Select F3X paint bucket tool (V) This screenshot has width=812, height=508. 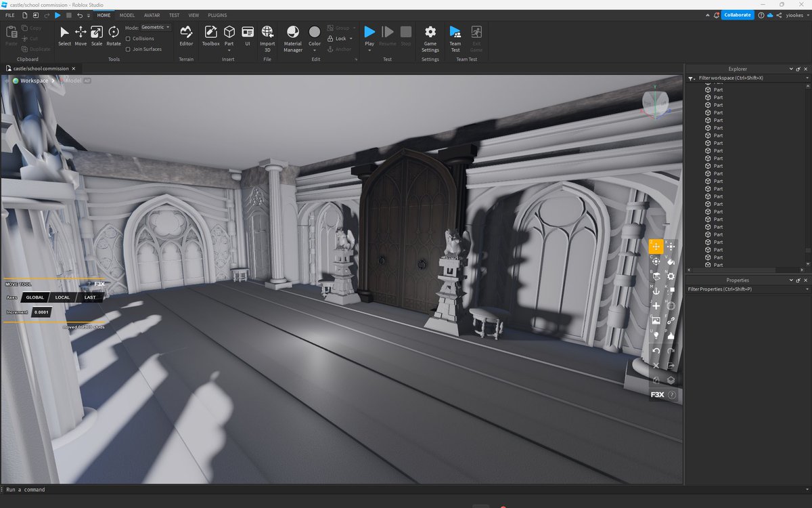click(671, 261)
